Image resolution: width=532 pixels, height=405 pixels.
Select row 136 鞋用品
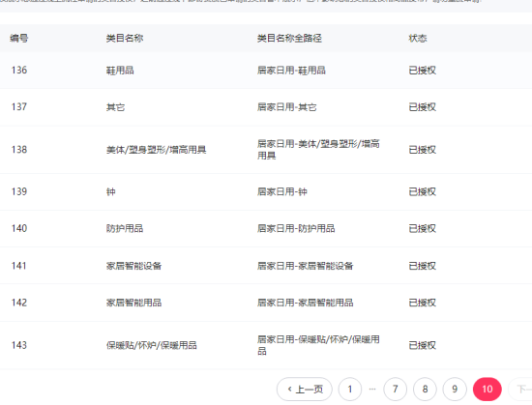266,71
